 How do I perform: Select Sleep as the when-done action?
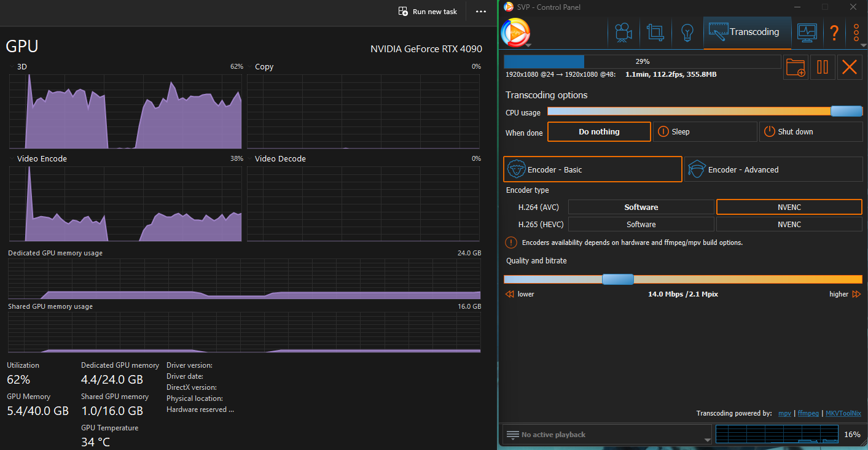pyautogui.click(x=705, y=132)
